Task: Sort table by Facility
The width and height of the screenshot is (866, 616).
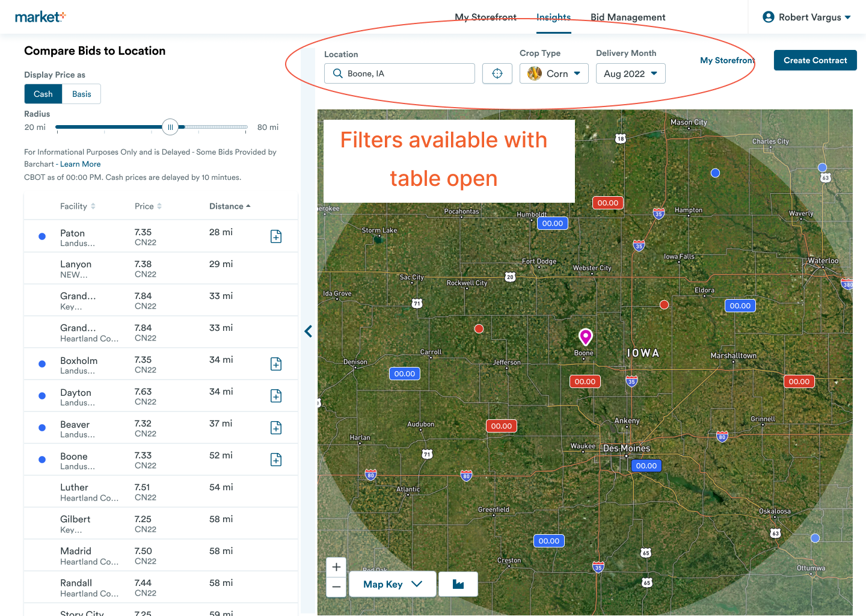Action: tap(78, 206)
